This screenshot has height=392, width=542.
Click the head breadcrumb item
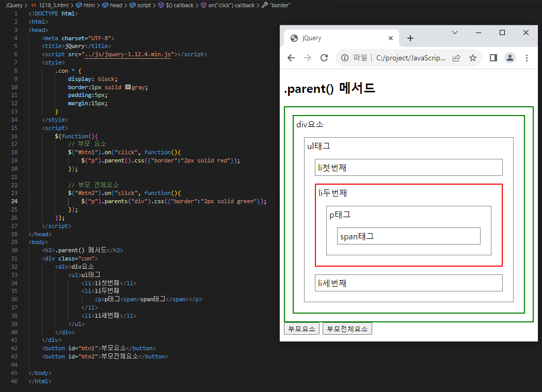pyautogui.click(x=113, y=5)
